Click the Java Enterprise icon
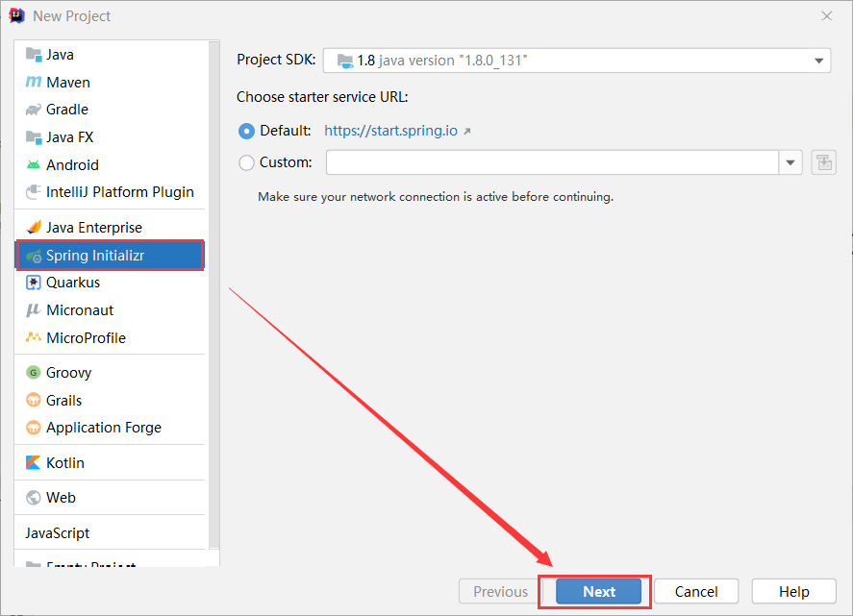The width and height of the screenshot is (853, 616). pyautogui.click(x=34, y=227)
